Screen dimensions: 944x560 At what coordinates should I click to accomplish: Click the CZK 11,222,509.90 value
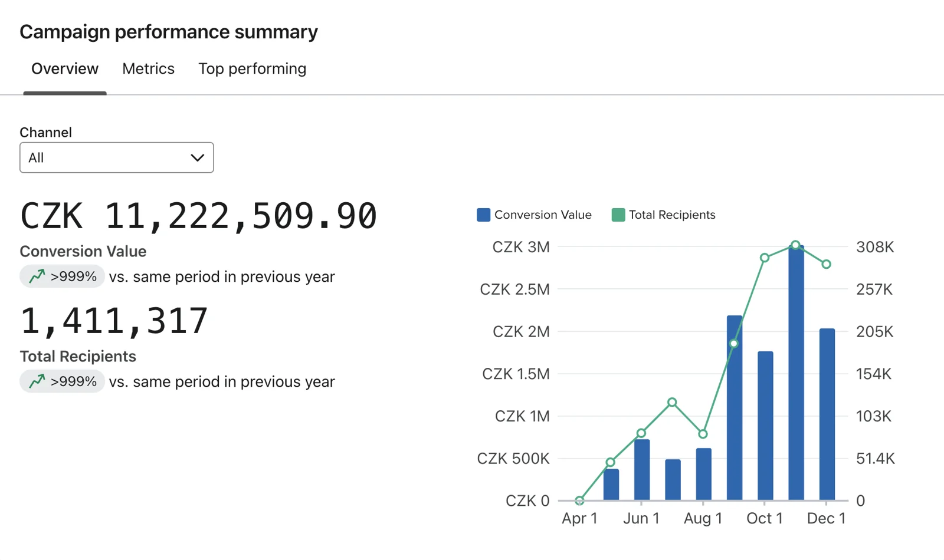[198, 216]
